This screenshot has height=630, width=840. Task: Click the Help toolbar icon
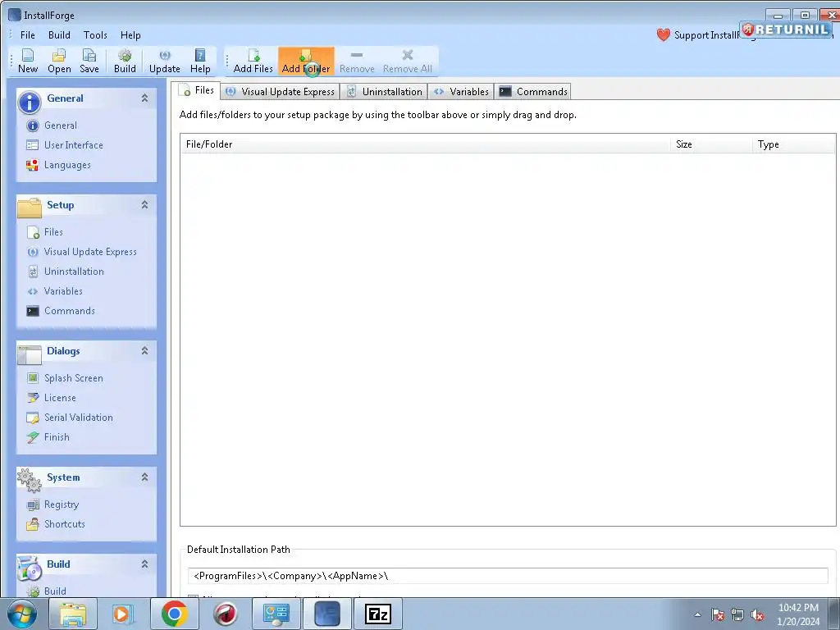pyautogui.click(x=200, y=61)
